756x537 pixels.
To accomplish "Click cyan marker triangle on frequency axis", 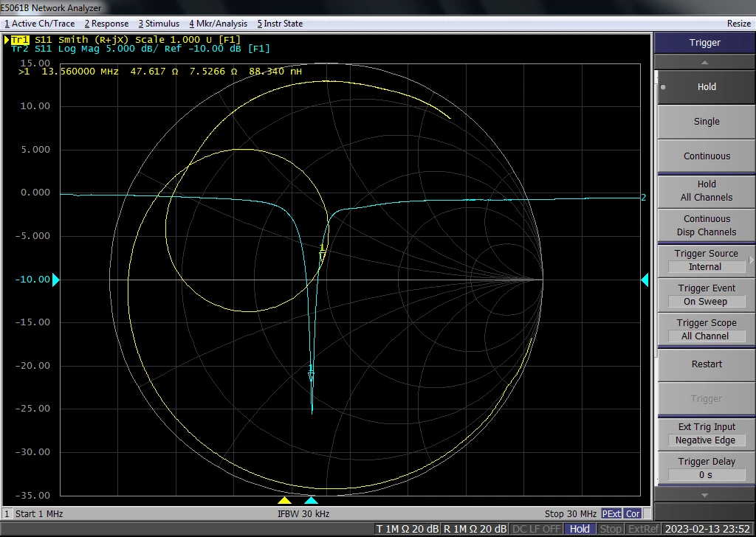I will pos(311,500).
